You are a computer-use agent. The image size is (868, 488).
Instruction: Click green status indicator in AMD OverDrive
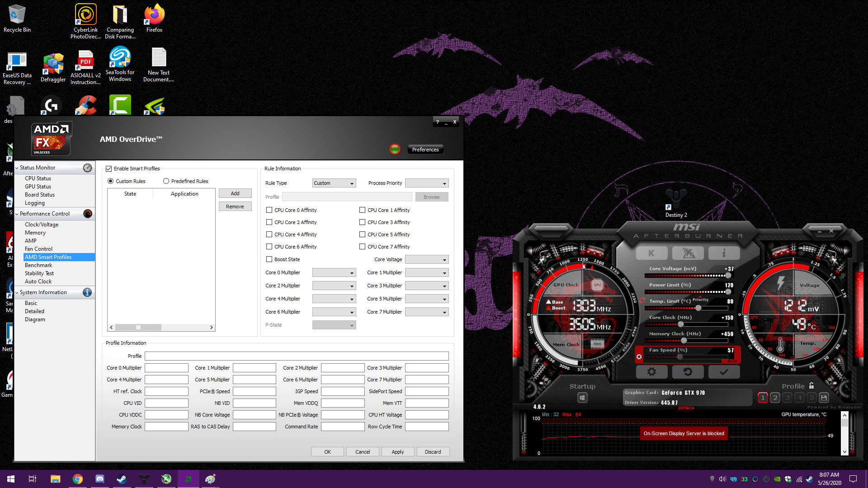click(x=395, y=149)
